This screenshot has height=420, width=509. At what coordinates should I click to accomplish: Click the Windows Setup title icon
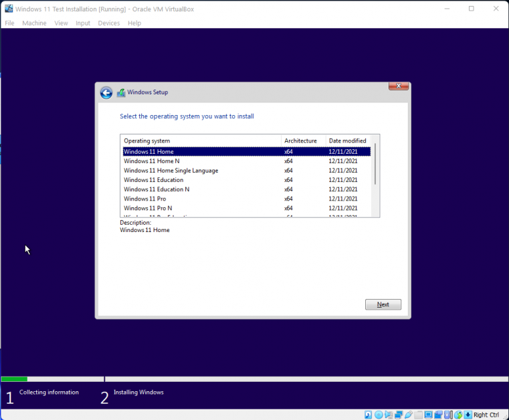(121, 92)
